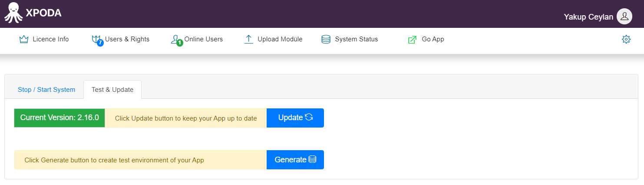This screenshot has width=644, height=185.
Task: Click the XPODA octopus logo
Action: pos(13,13)
